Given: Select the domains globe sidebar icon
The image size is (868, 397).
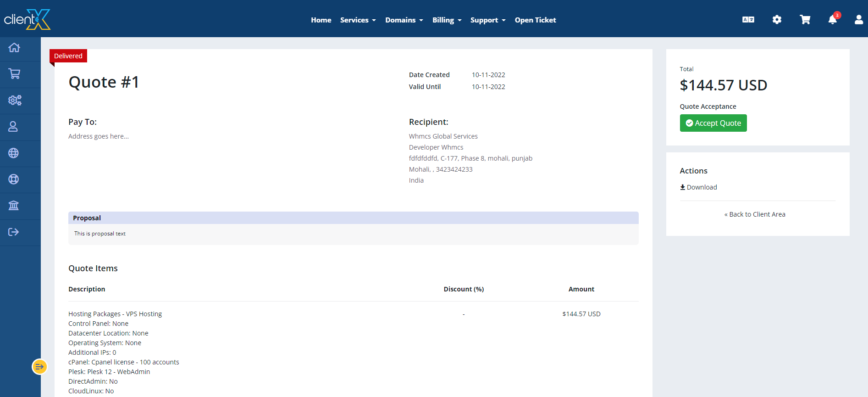Looking at the screenshot, I should [14, 153].
